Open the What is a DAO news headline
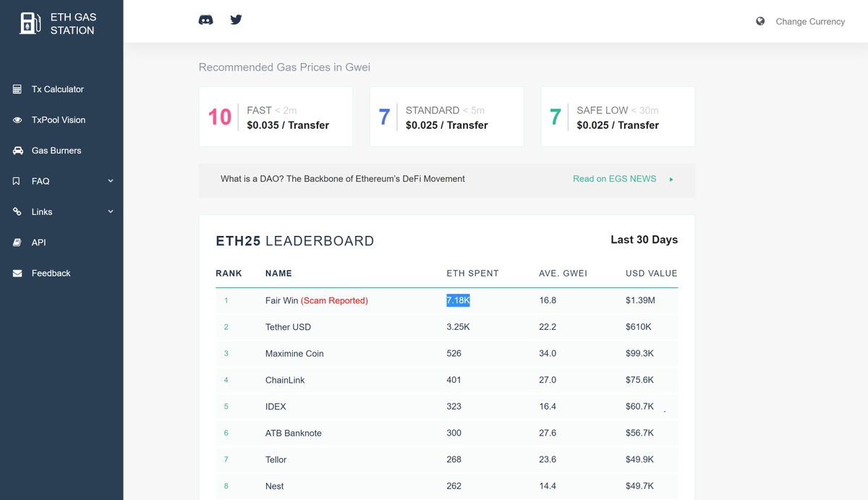Image resolution: width=868 pixels, height=500 pixels. [343, 179]
